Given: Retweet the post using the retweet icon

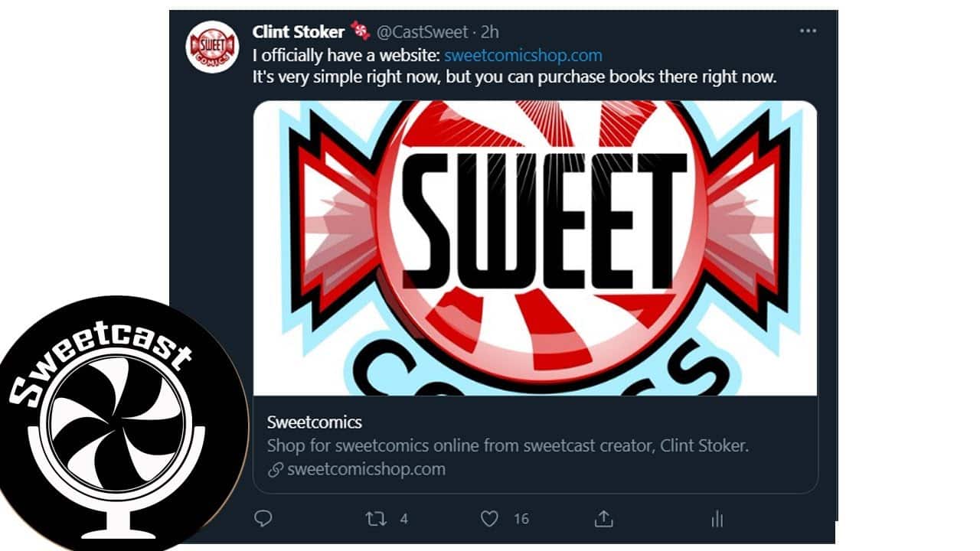Looking at the screenshot, I should pyautogui.click(x=376, y=519).
